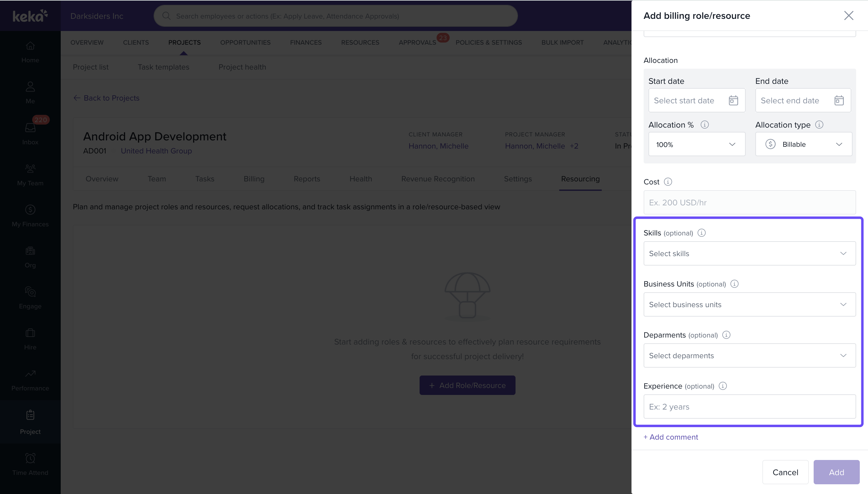Click the Cost info icon

(x=668, y=182)
